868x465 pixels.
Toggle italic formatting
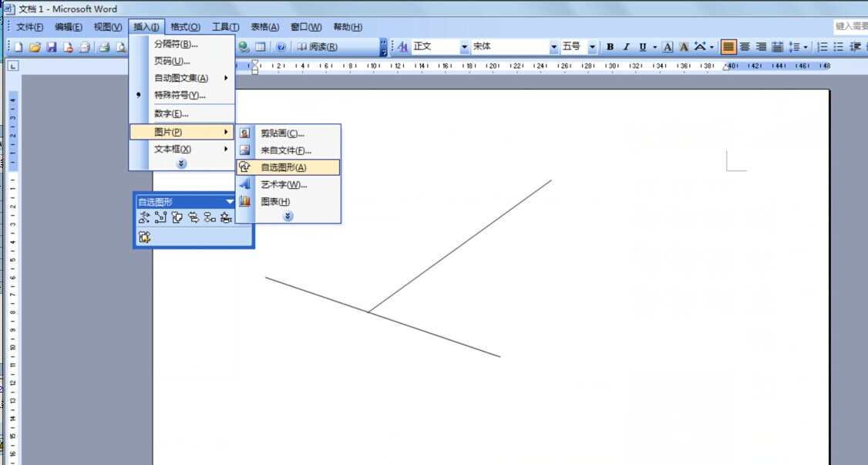coord(626,47)
